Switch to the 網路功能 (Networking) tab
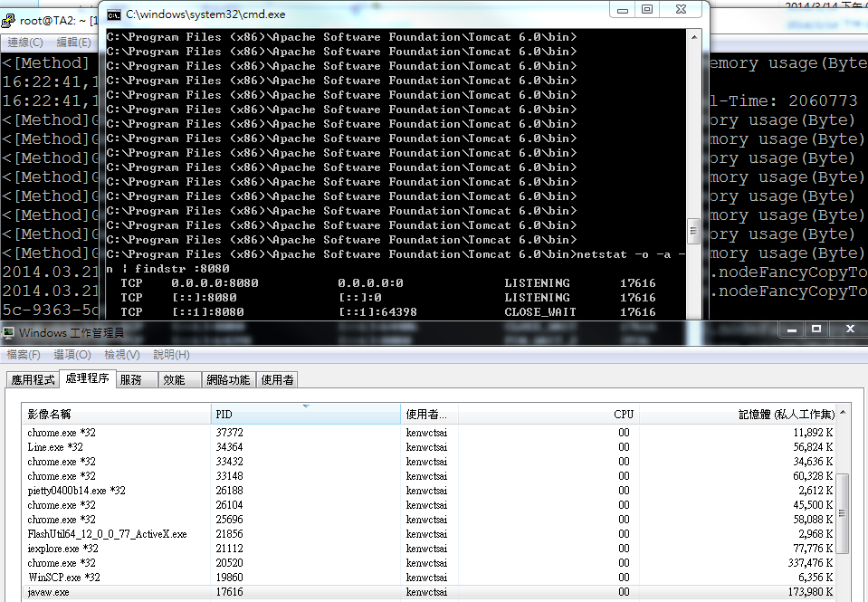 (x=227, y=379)
